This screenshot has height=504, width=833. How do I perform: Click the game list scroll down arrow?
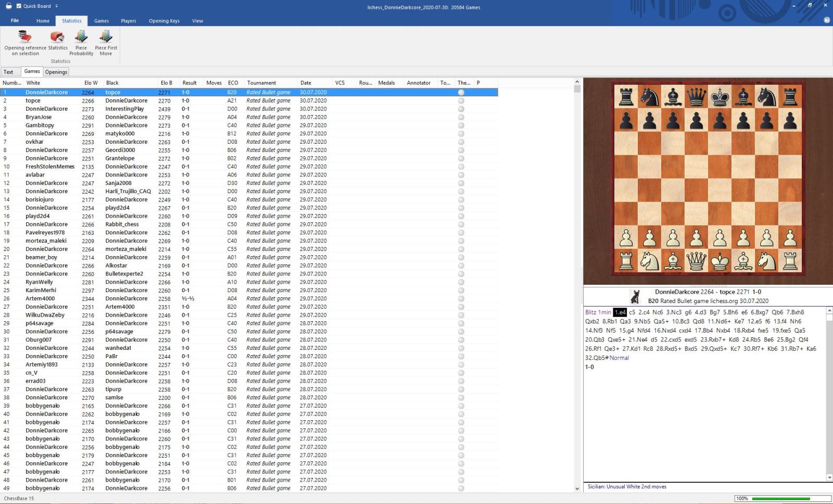point(577,488)
